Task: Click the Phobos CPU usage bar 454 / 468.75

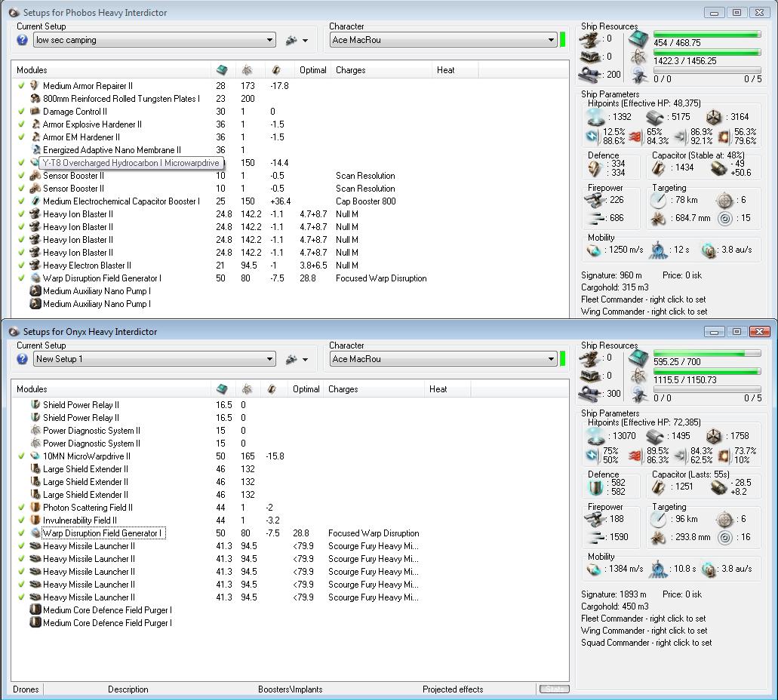Action: (707, 34)
